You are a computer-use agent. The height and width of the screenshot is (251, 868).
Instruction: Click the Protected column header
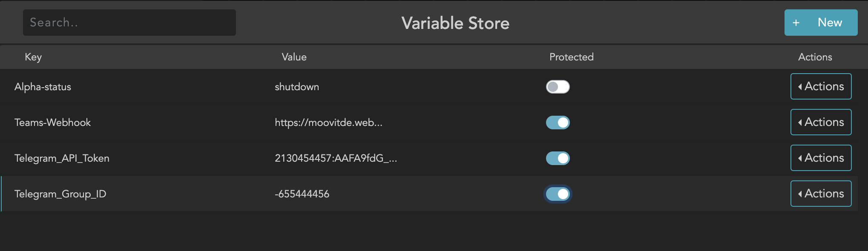[x=571, y=57]
